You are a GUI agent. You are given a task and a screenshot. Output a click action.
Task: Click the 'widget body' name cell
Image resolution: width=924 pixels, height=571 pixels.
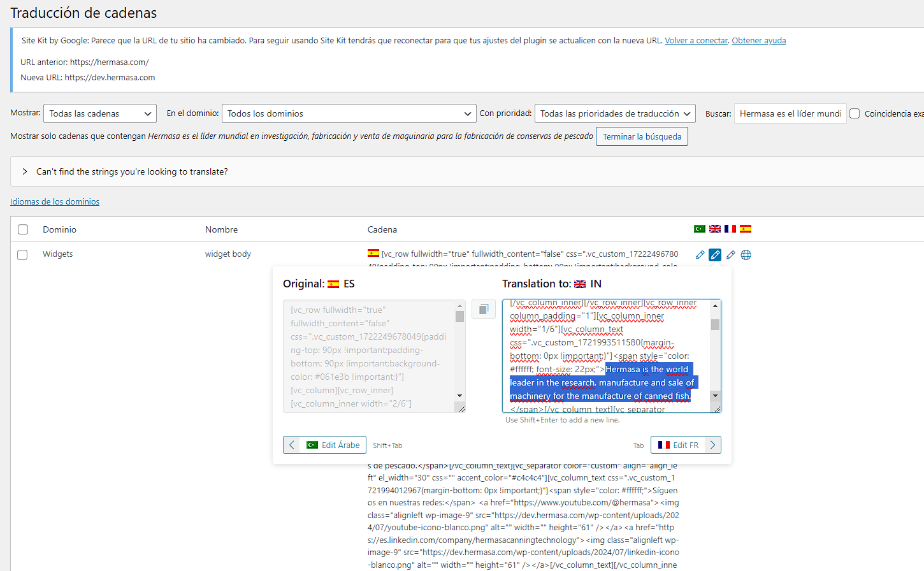(227, 254)
